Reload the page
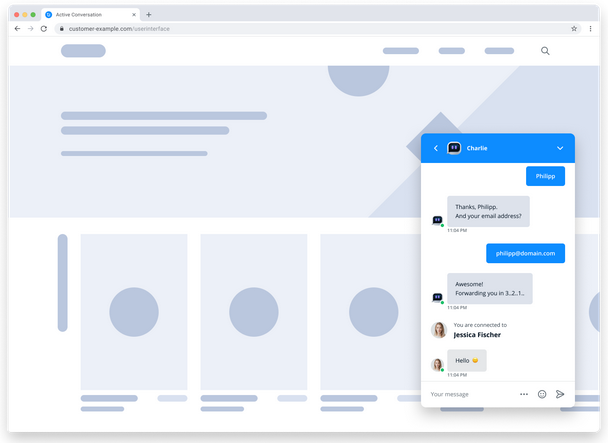Screen dimensions: 608x443 click(x=44, y=29)
